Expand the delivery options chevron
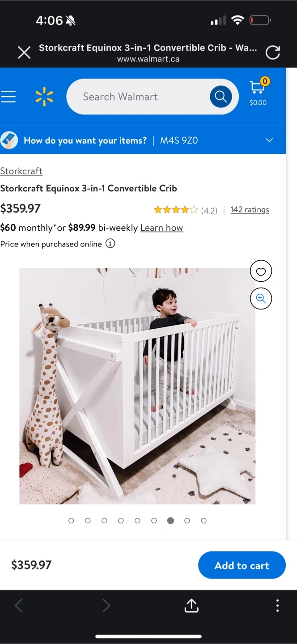 pos(269,140)
